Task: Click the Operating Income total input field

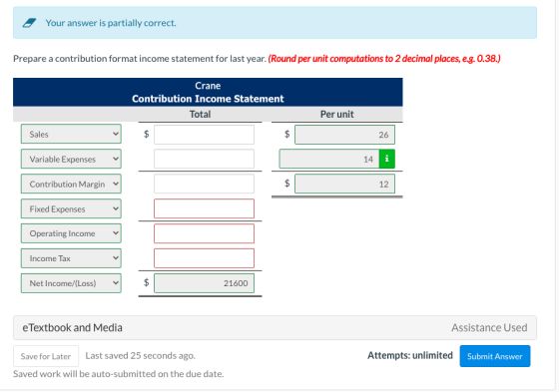Action: point(204,233)
